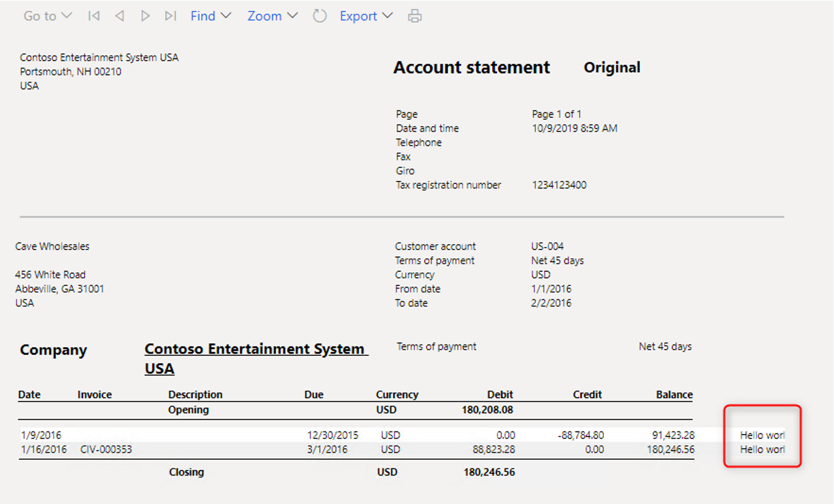This screenshot has height=504, width=834.
Task: Click the Due column header
Action: pyautogui.click(x=314, y=394)
